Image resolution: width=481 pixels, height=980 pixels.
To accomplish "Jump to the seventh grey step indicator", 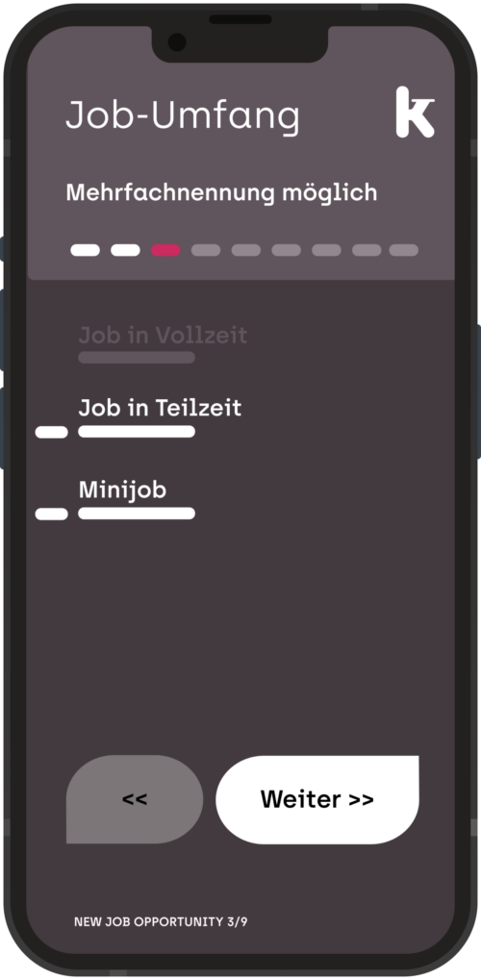I will coord(326,250).
